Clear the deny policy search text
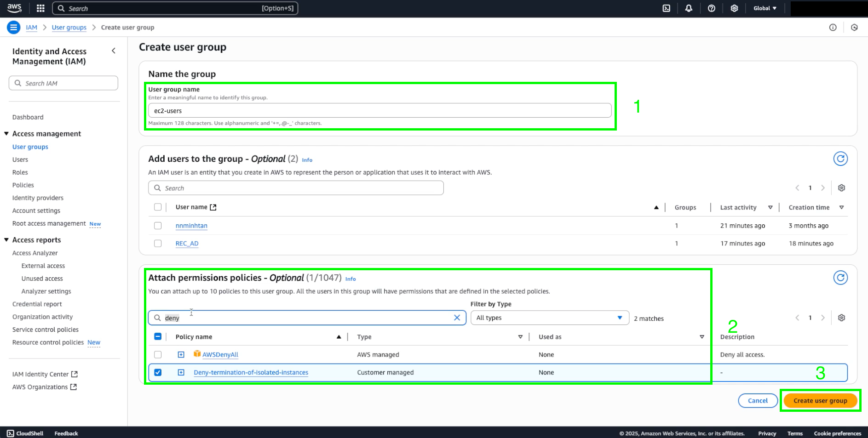868x438 pixels. (457, 318)
